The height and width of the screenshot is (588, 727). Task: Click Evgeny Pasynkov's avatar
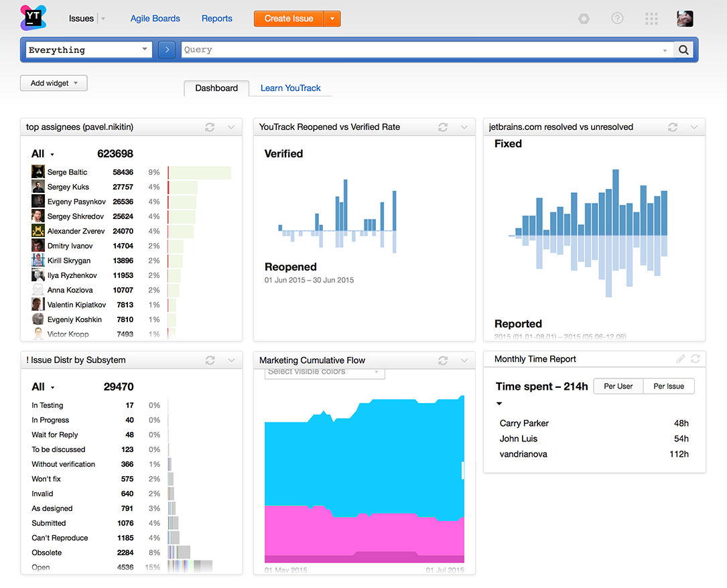tap(38, 202)
